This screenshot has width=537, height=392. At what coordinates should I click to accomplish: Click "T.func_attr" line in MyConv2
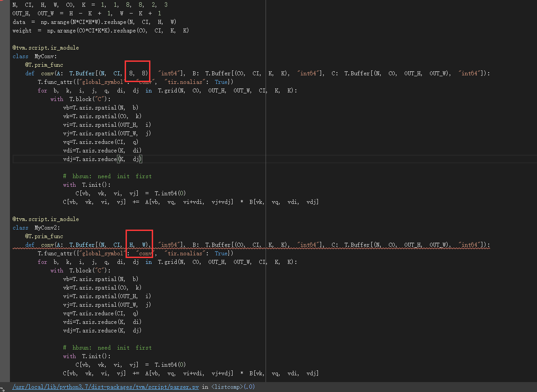point(135,253)
